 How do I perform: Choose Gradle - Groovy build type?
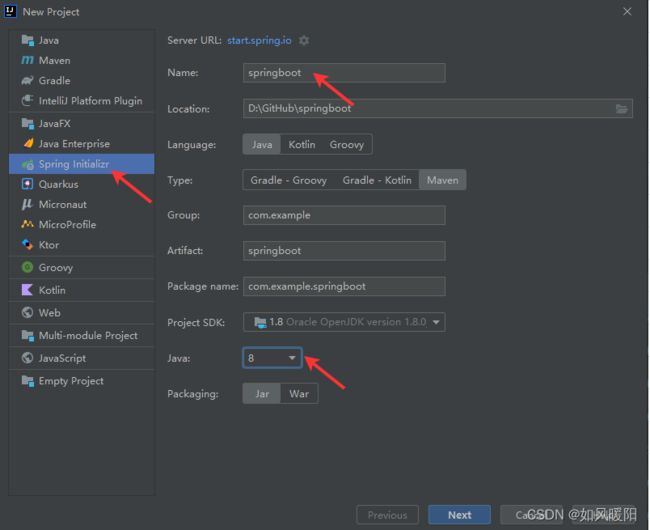point(289,180)
